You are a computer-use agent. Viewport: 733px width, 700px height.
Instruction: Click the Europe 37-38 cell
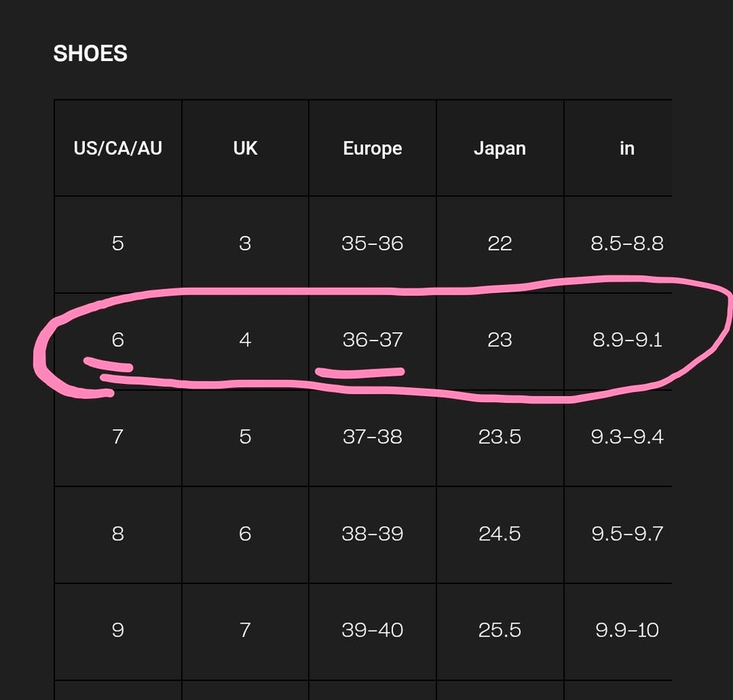(372, 437)
